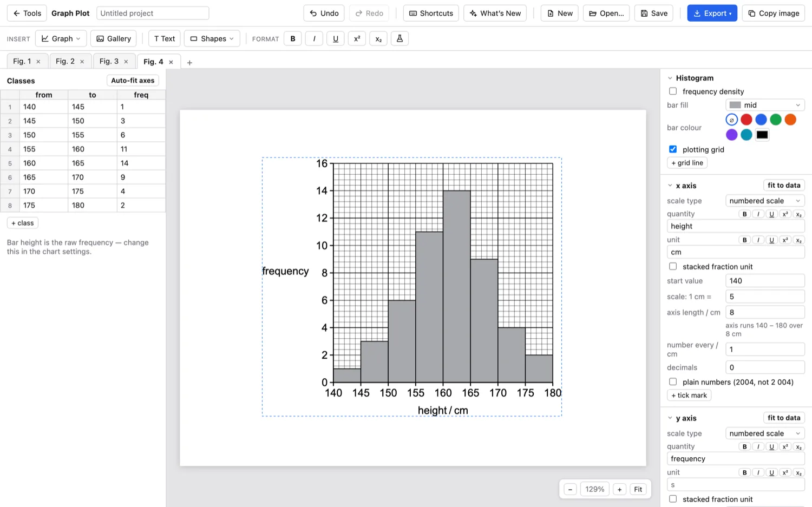812x507 pixels.
Task: Select the purple bar colour
Action: click(x=732, y=135)
